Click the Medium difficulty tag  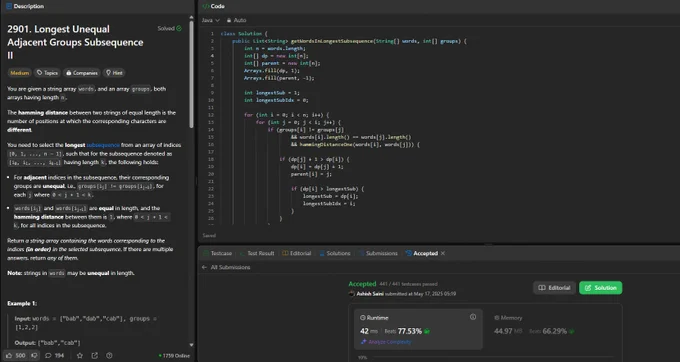pyautogui.click(x=20, y=73)
